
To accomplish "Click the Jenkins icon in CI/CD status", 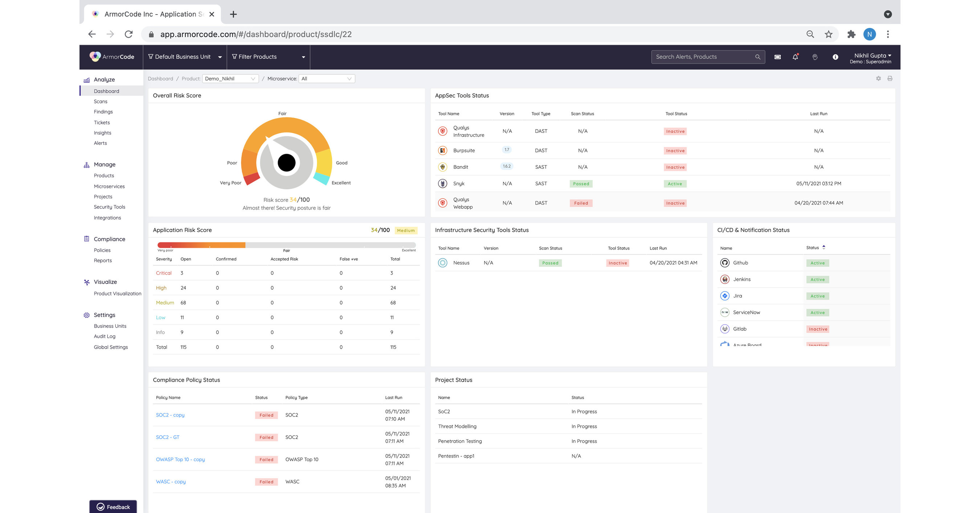I will tap(725, 279).
